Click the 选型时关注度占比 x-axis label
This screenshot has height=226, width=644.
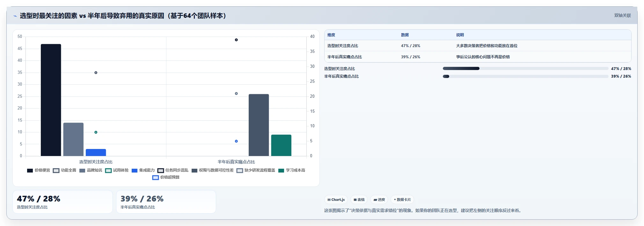coord(96,162)
